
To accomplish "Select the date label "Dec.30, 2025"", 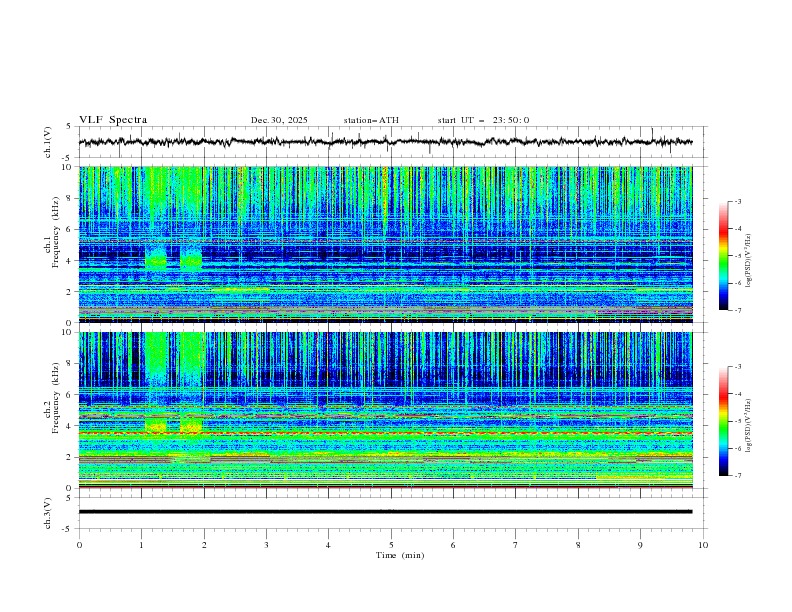I will 279,120.
